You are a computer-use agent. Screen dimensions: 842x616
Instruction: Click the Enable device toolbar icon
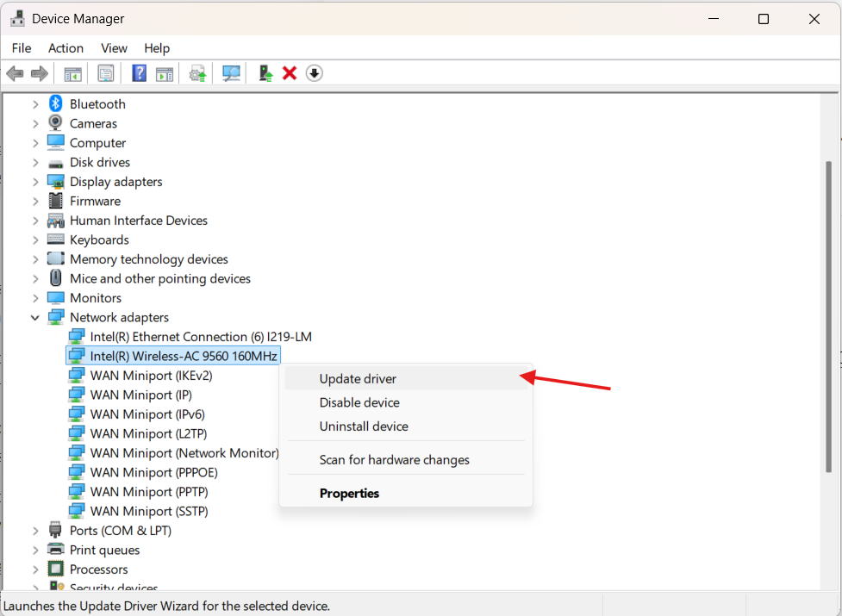pyautogui.click(x=265, y=73)
